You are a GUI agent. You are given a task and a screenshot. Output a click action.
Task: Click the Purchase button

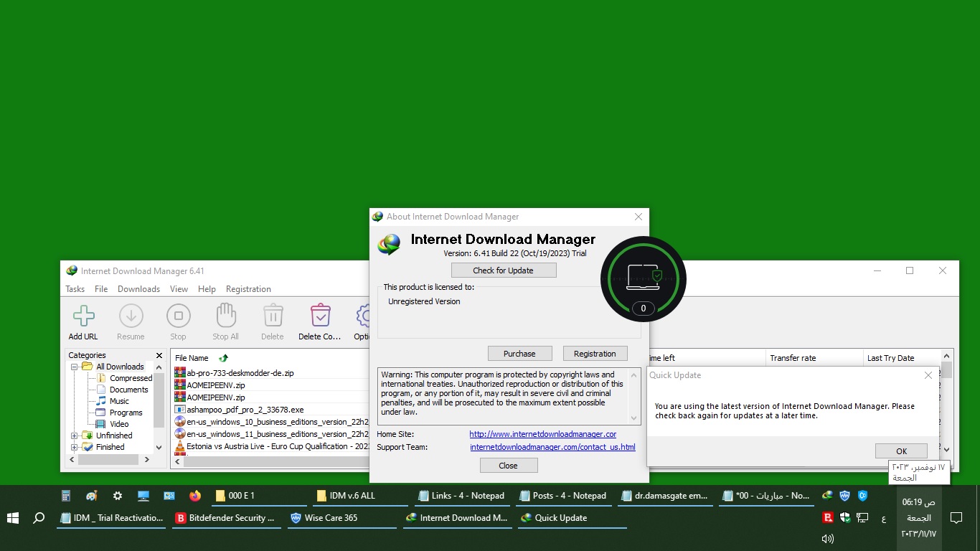point(519,354)
